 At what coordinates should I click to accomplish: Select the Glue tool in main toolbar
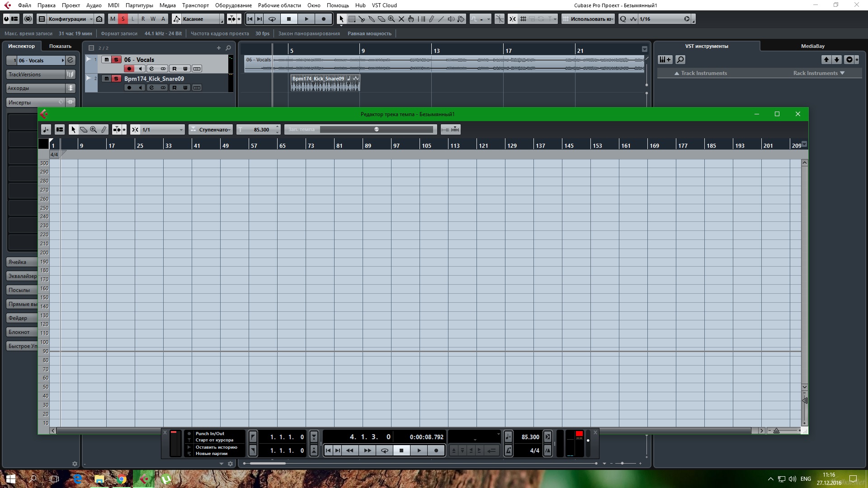click(372, 19)
